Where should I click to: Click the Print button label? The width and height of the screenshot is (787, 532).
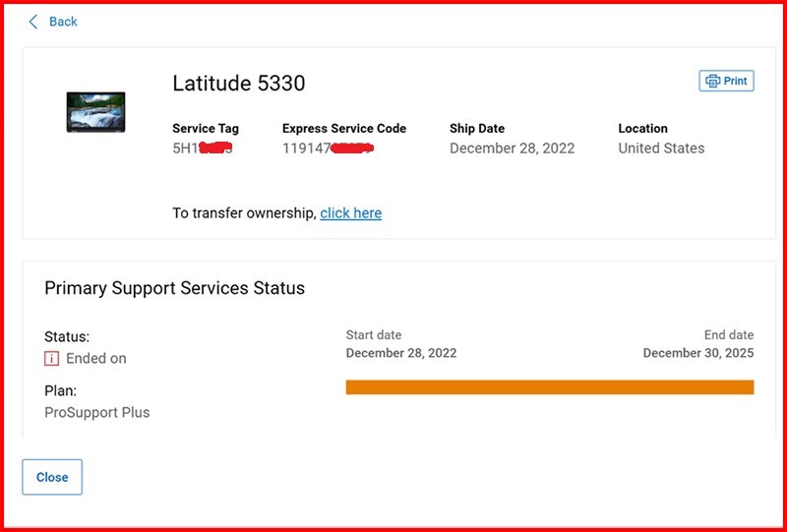(x=735, y=81)
